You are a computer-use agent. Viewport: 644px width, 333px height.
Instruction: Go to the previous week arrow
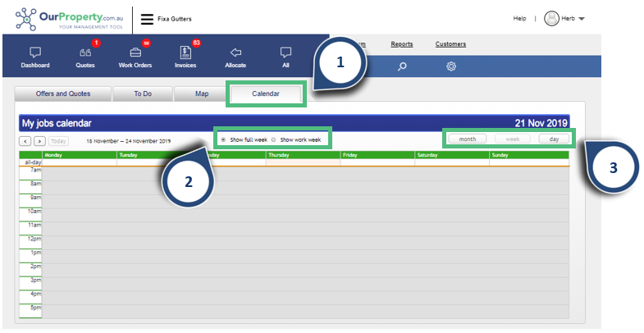(25, 141)
